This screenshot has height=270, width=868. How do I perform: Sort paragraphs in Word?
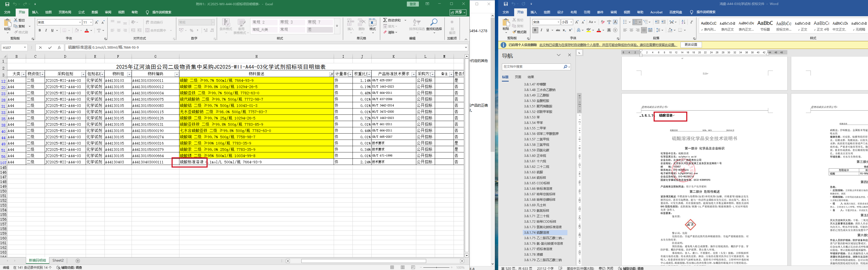(683, 22)
